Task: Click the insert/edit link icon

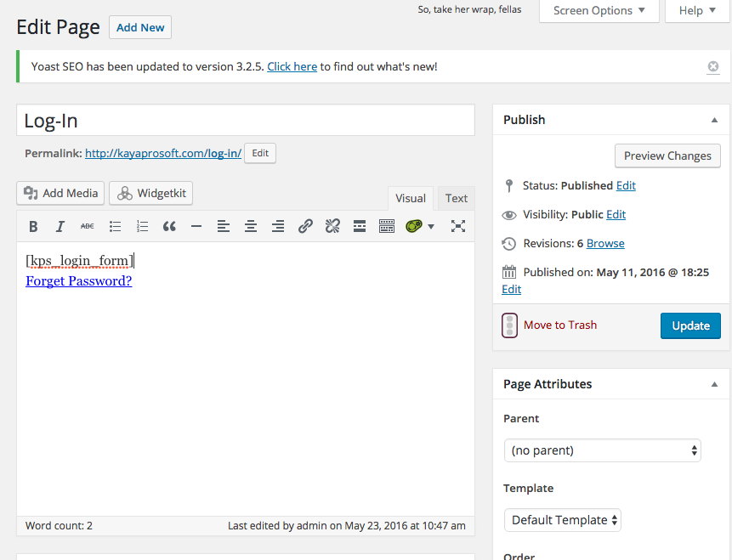Action: click(305, 226)
